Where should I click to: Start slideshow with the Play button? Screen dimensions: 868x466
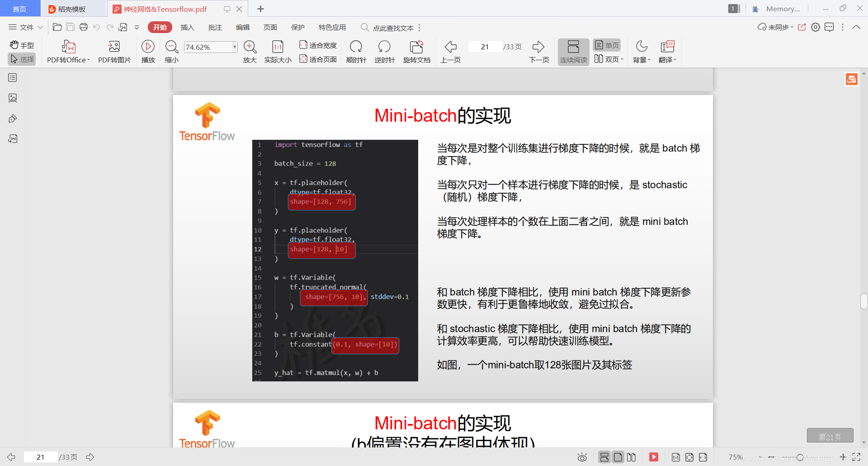coord(148,52)
